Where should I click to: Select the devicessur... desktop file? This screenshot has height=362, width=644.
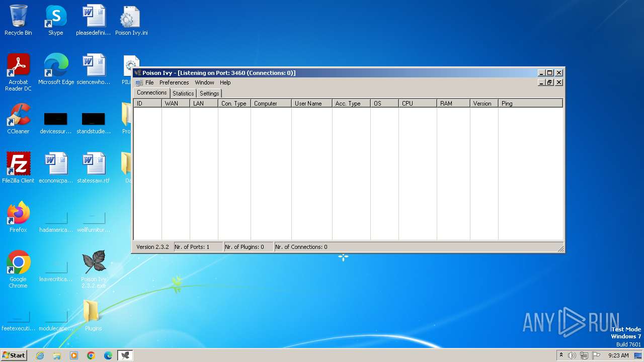click(x=56, y=123)
